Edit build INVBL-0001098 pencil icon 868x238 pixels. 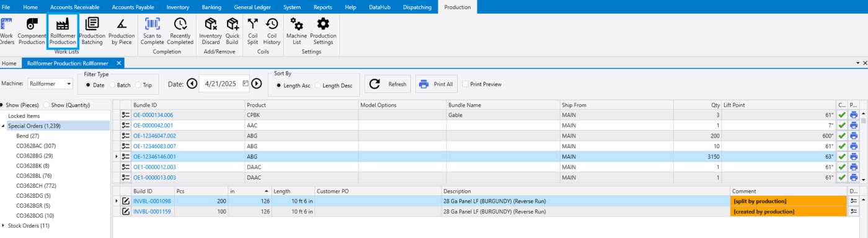tap(126, 201)
